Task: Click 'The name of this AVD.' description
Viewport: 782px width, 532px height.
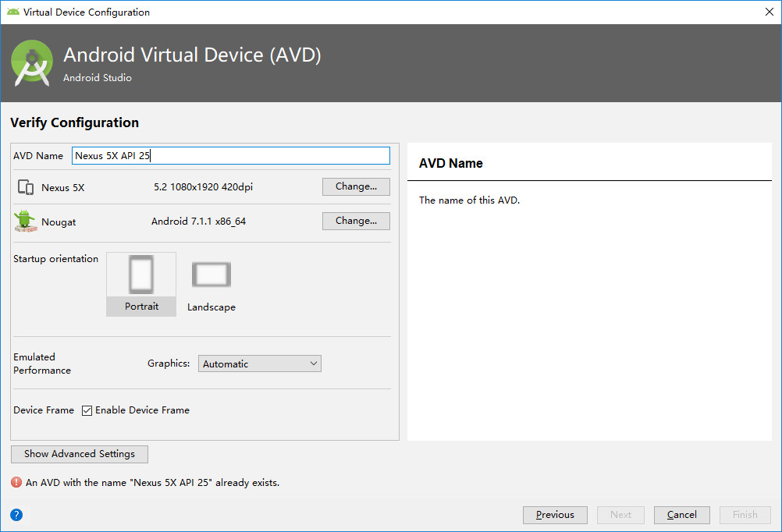Action: [469, 200]
